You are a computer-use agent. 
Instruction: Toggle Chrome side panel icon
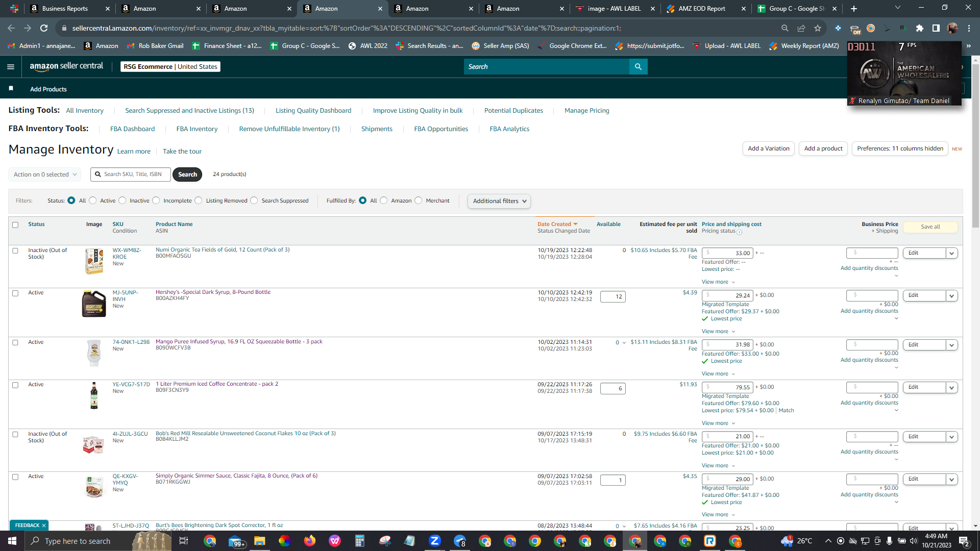pos(936,28)
